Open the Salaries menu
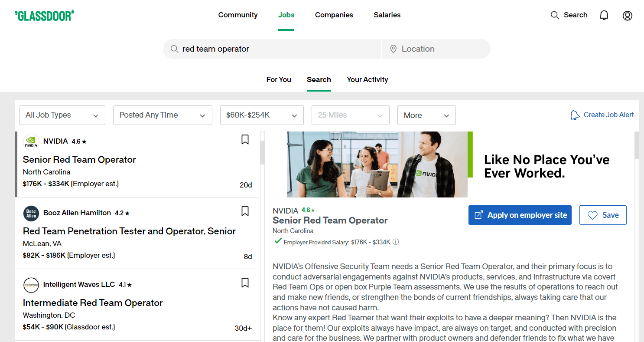The width and height of the screenshot is (644, 342). click(387, 15)
